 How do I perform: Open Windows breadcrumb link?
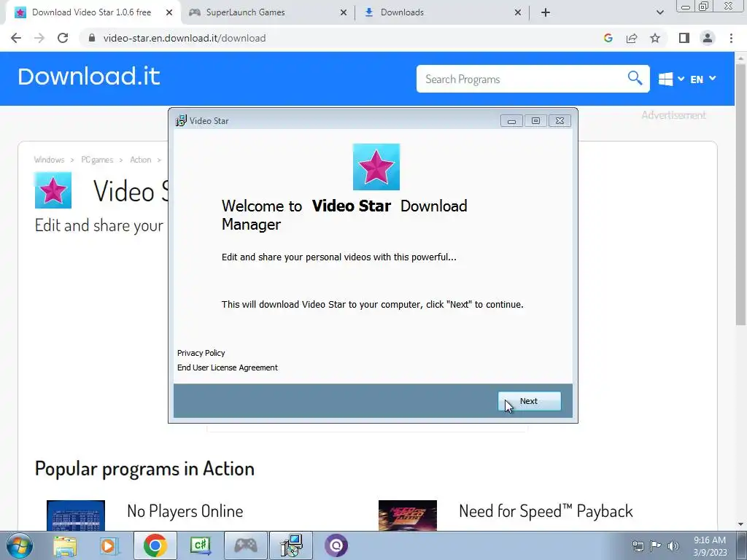point(49,160)
